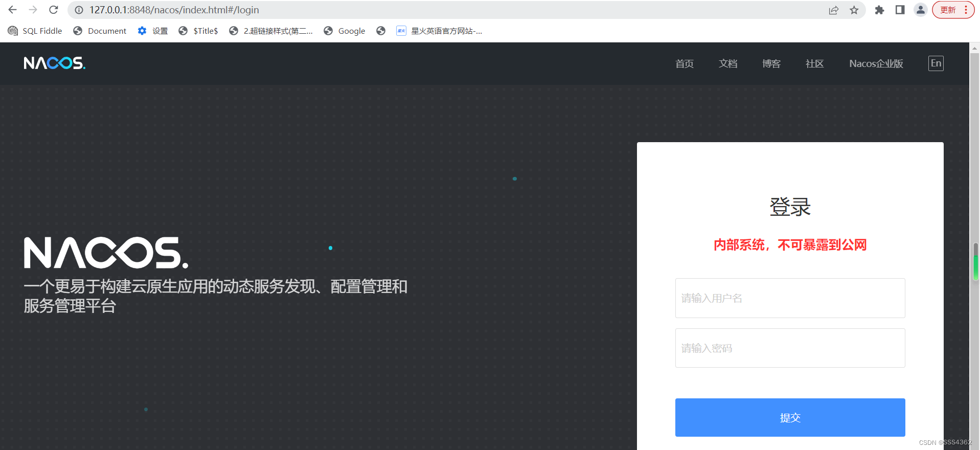
Task: Reload the page with refresh icon
Action: tap(54, 10)
